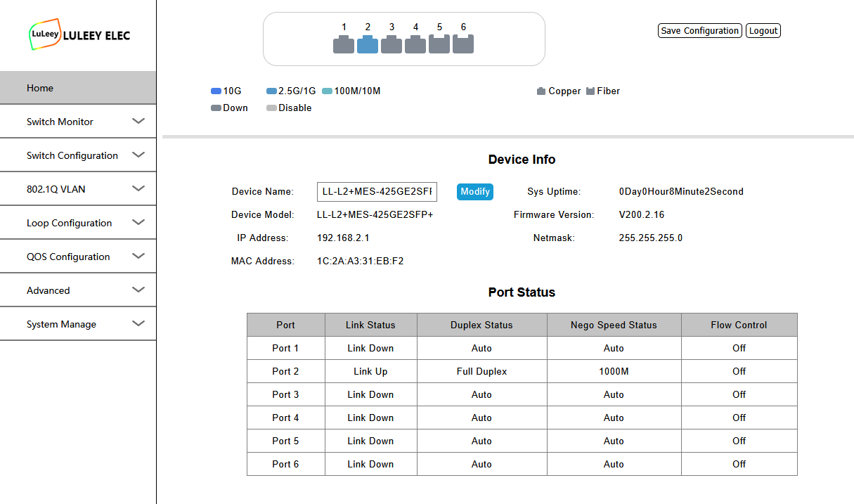Select port 4 icon in diagram
This screenshot has width=854, height=504.
pos(415,45)
